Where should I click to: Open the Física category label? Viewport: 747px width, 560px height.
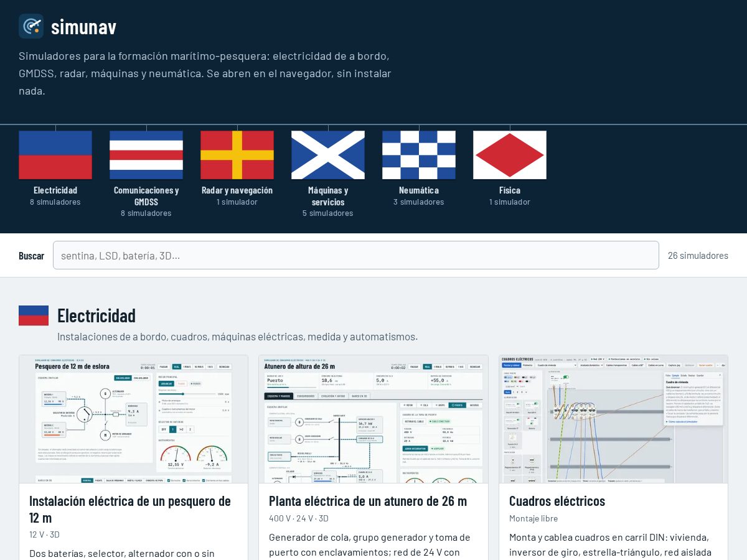coord(510,190)
